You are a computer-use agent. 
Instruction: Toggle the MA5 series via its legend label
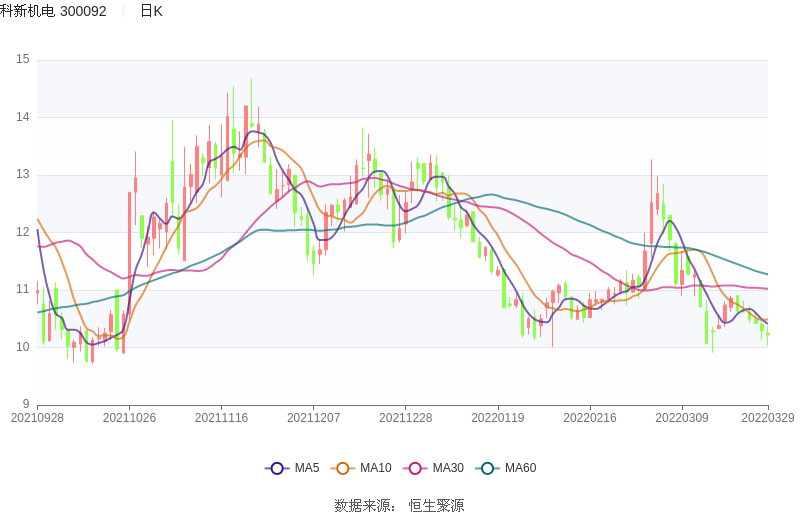[x=307, y=468]
